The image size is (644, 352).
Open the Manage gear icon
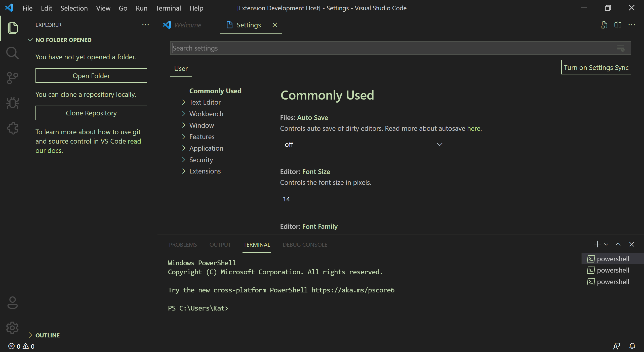click(12, 328)
